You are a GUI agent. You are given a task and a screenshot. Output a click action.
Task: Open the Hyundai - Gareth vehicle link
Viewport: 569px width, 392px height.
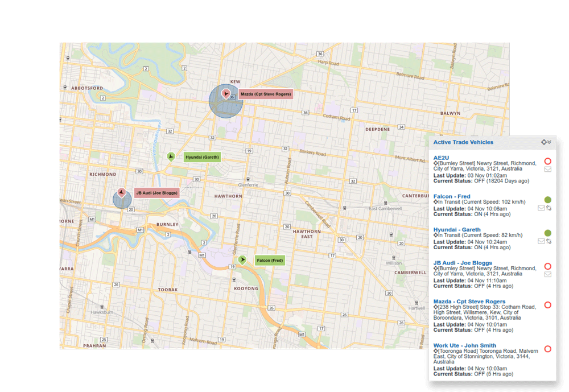coord(457,229)
